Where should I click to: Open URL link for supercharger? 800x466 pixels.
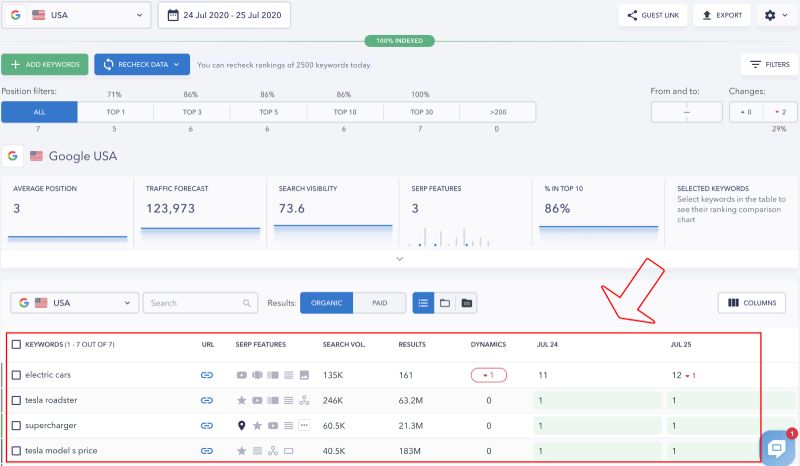pos(207,425)
